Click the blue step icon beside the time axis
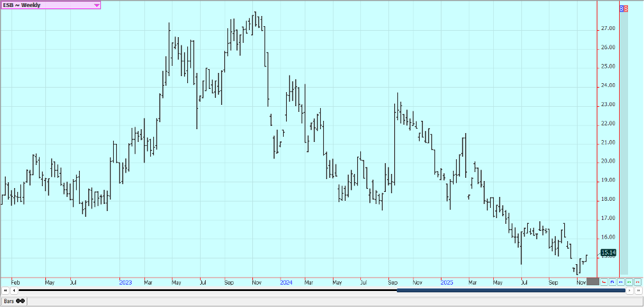The height and width of the screenshot is (307, 644). (612, 281)
